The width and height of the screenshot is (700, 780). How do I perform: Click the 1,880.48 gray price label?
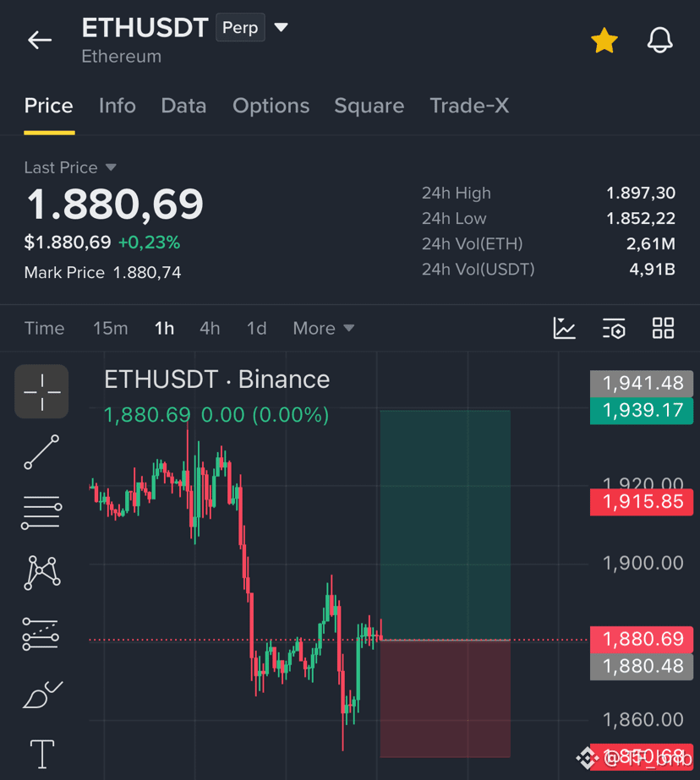coord(642,667)
